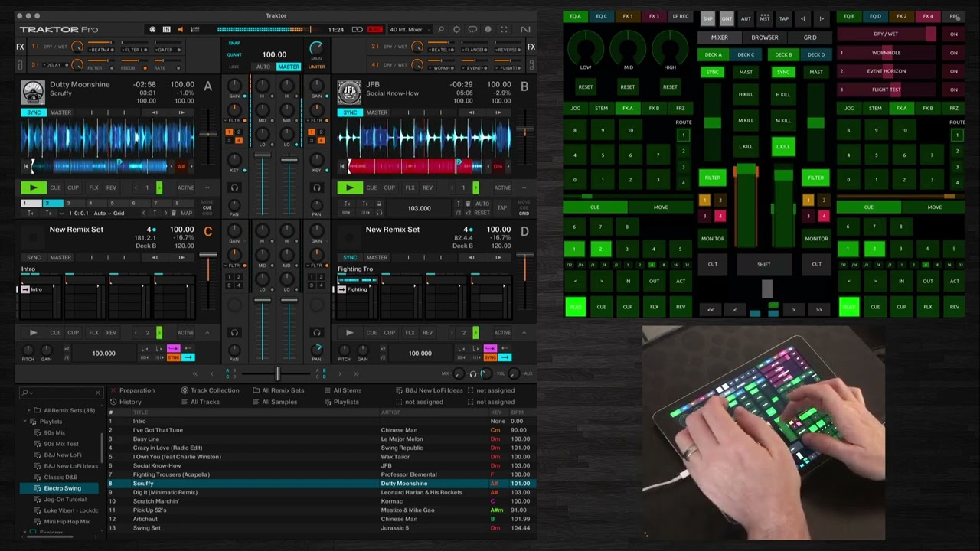Turn off the WORMHOLE ON button on touch panel
Image resolution: width=980 pixels, height=551 pixels.
954,53
